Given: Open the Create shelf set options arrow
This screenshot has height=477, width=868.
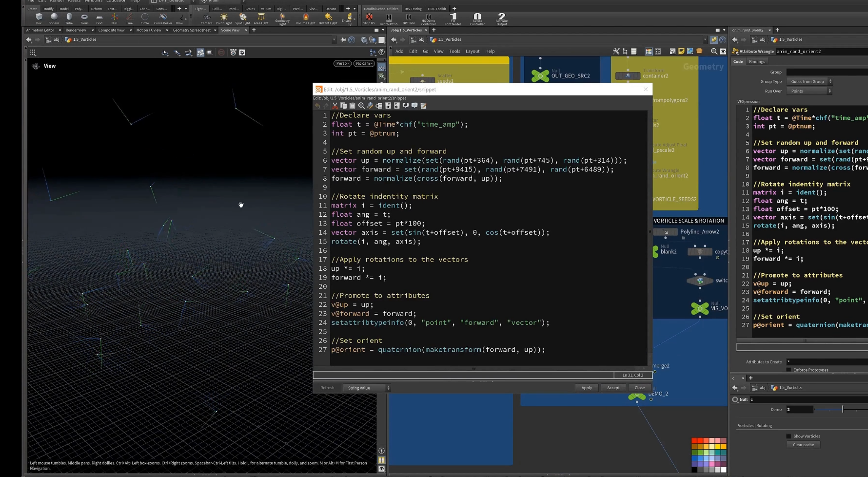Looking at the screenshot, I should click(x=186, y=9).
